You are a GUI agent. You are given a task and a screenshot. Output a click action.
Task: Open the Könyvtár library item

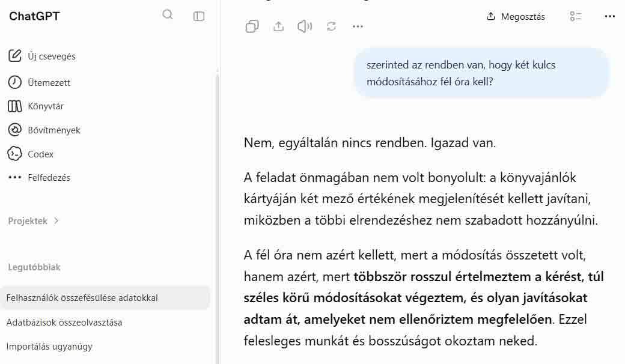tap(36, 106)
